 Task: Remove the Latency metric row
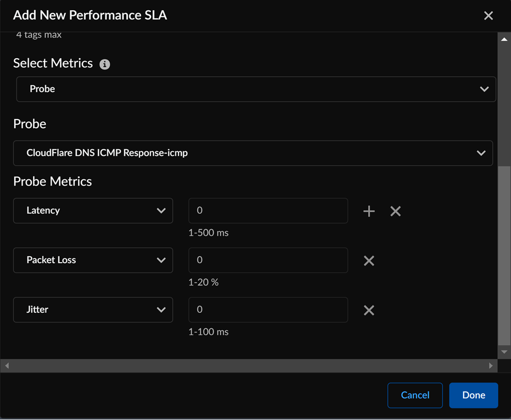point(396,211)
